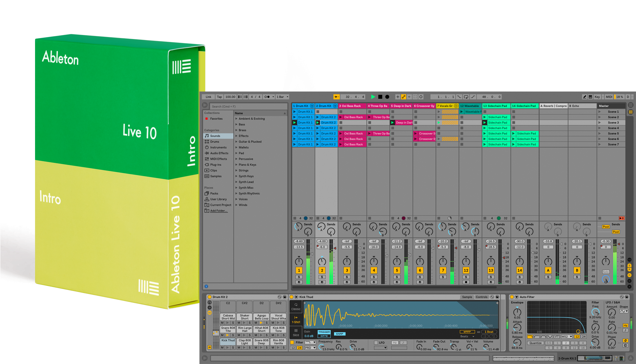This screenshot has height=364, width=636.
Task: Open the 1 Bar quantization dropdown
Action: click(282, 97)
